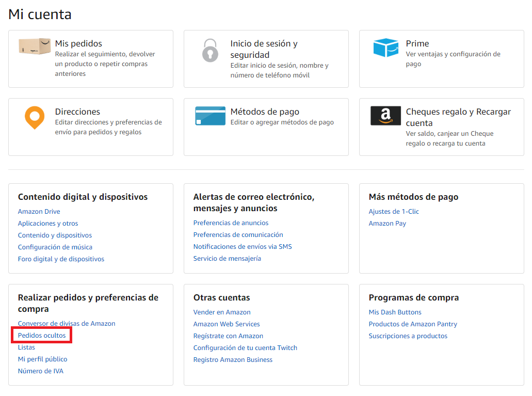Image resolution: width=532 pixels, height=396 pixels.
Task: Click 'Editar o agregar métodos de pago' text
Action: [282, 122]
